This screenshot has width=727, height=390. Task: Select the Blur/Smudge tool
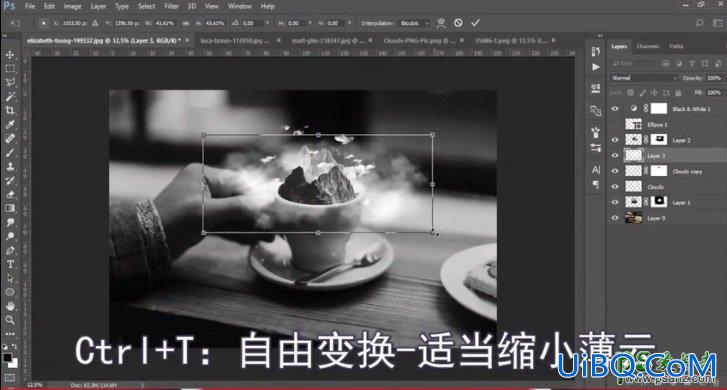point(10,222)
